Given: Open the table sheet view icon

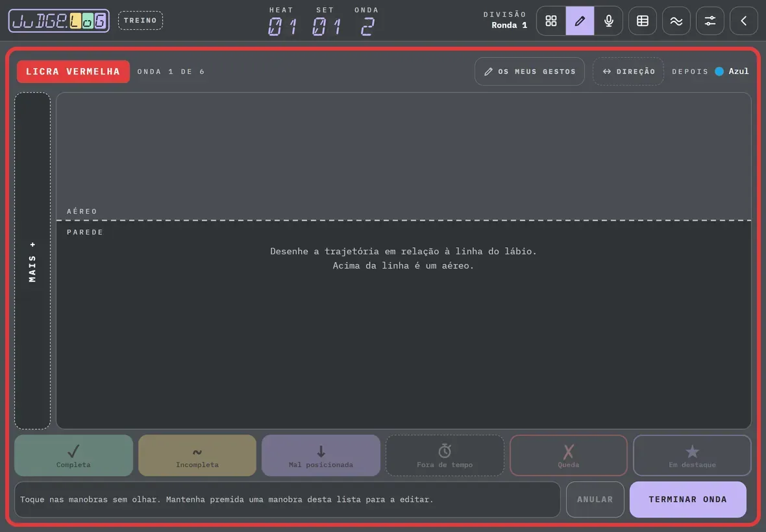Looking at the screenshot, I should pyautogui.click(x=643, y=21).
